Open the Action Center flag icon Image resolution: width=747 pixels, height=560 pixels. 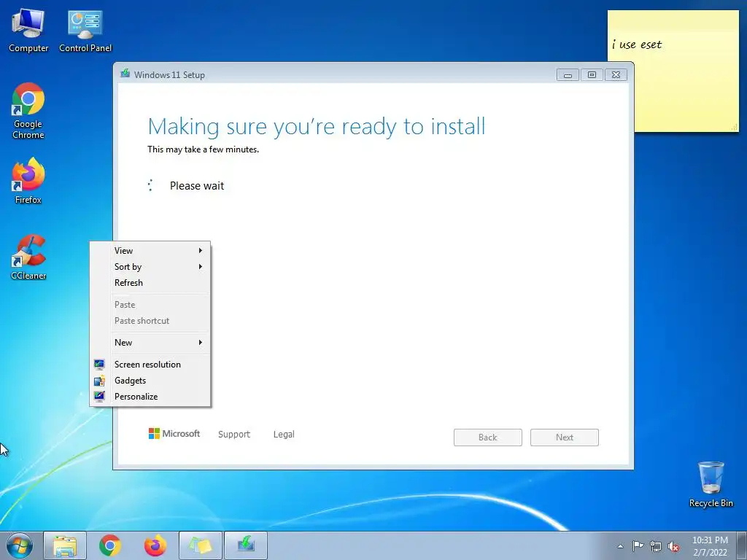tap(638, 546)
